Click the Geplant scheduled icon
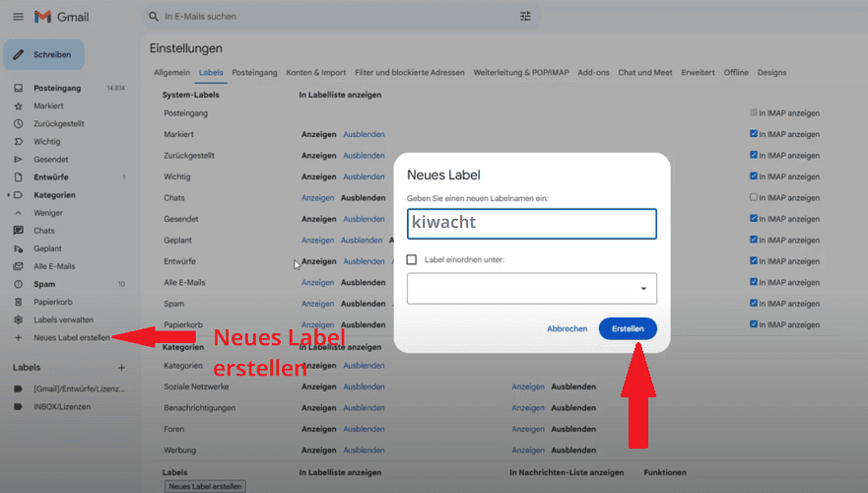The height and width of the screenshot is (493, 868). click(x=19, y=248)
